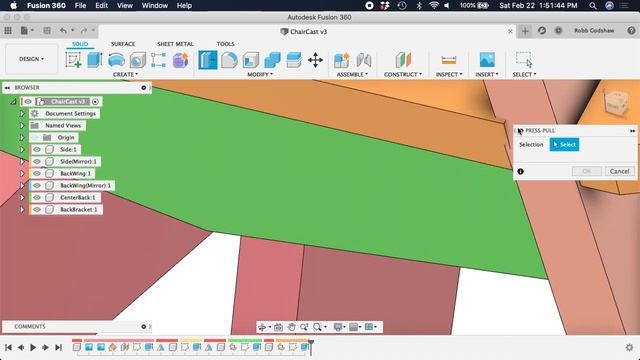Click the ViewCube in the corner
640x360 pixels.
point(616,102)
